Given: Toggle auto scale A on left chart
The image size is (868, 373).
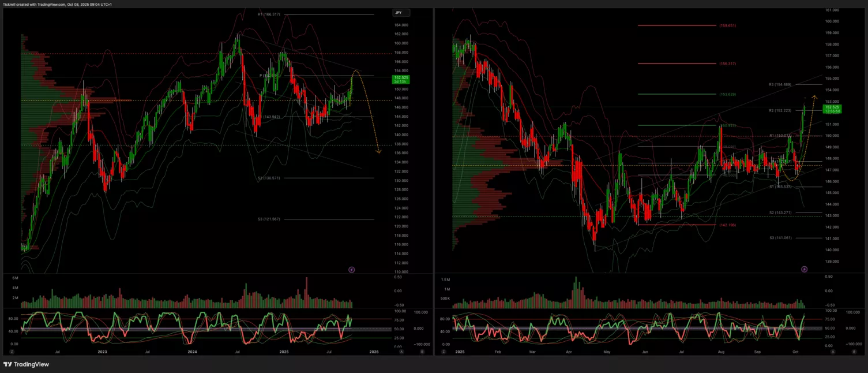Looking at the screenshot, I should tap(401, 351).
